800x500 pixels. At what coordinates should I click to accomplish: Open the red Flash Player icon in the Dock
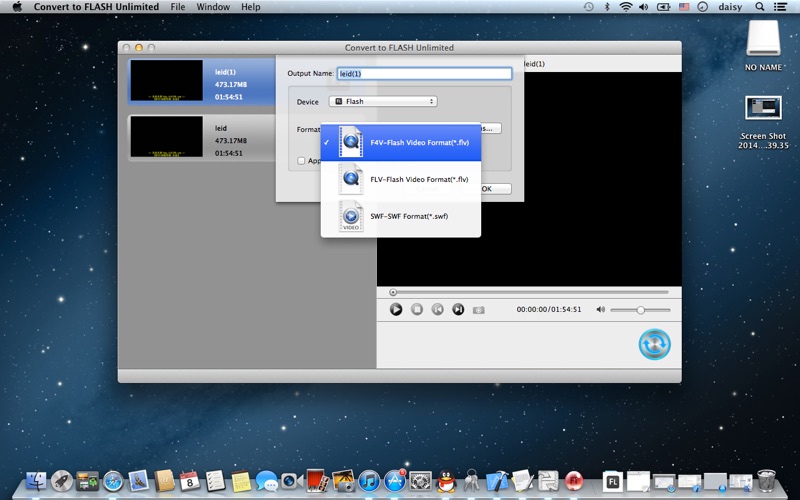pyautogui.click(x=574, y=481)
